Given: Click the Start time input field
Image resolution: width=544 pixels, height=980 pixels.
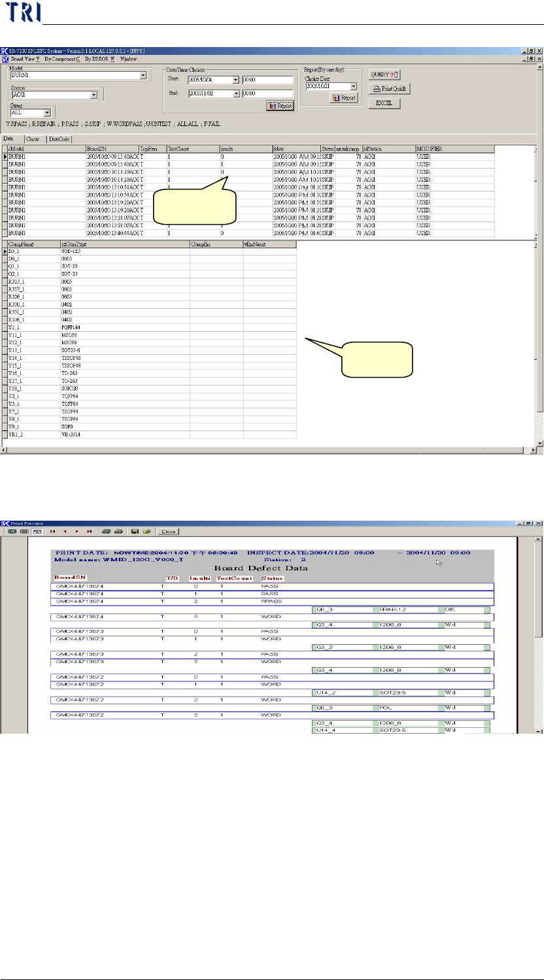Looking at the screenshot, I should point(267,80).
